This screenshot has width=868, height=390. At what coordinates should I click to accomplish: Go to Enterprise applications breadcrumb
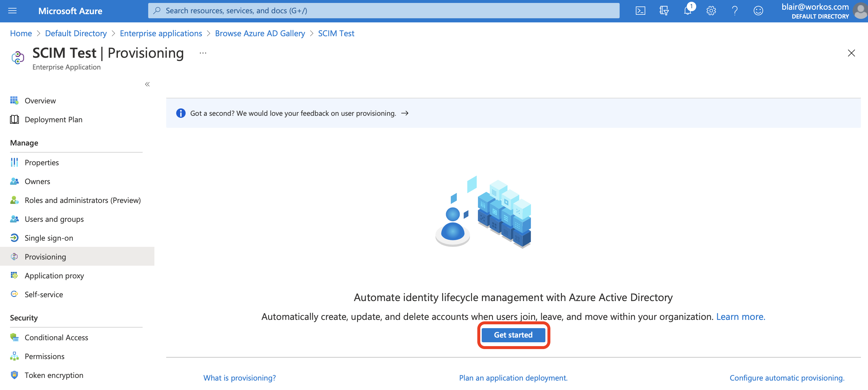click(161, 33)
